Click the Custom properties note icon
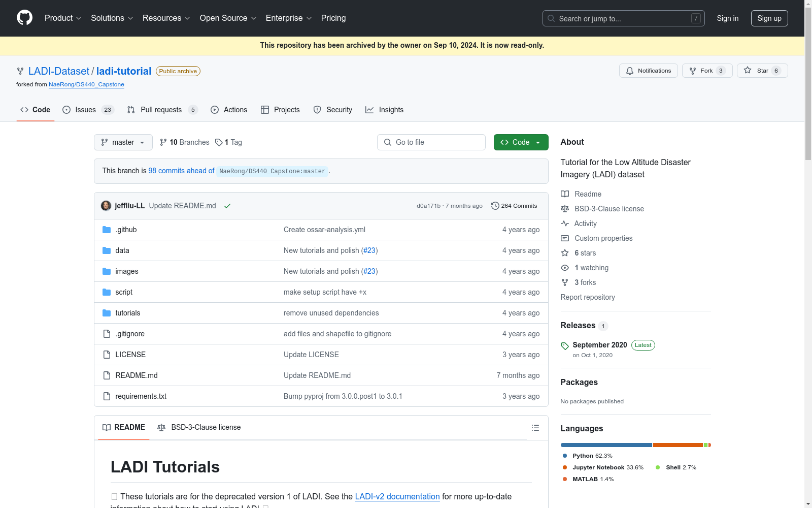The height and width of the screenshot is (508, 812). [x=565, y=238]
